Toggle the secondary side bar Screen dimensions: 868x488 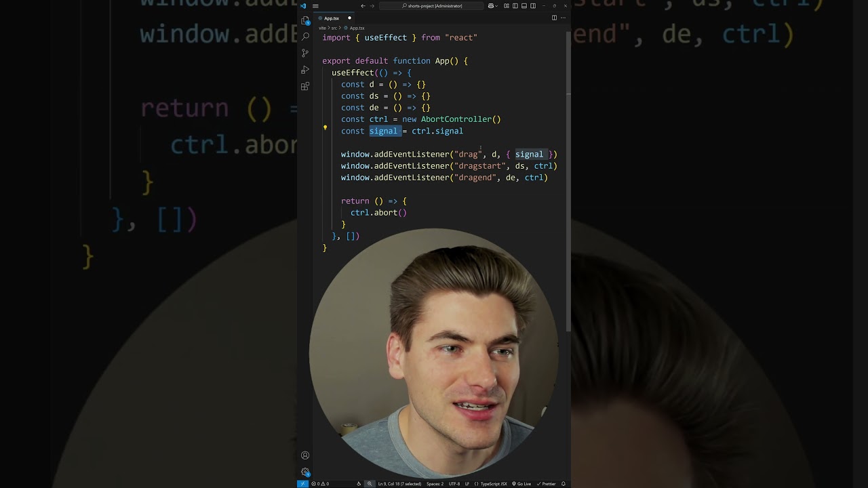[x=533, y=6]
